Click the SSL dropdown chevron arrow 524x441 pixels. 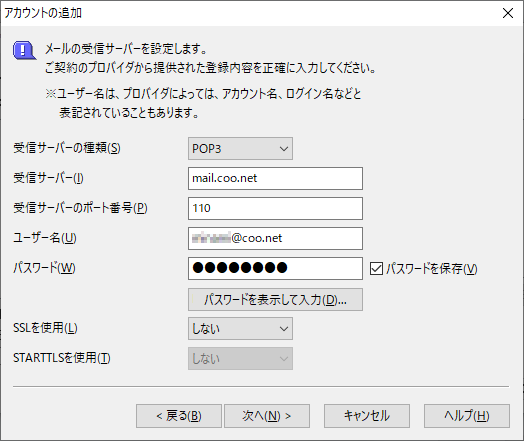(284, 329)
